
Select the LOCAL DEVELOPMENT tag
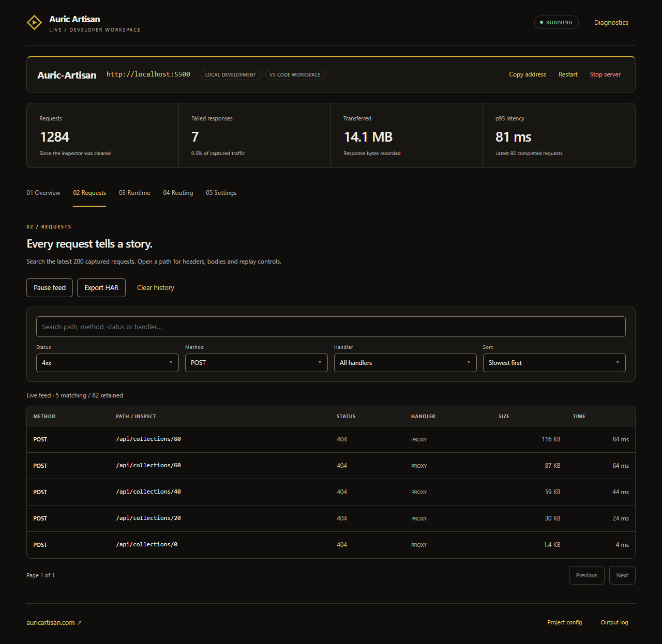click(x=231, y=74)
